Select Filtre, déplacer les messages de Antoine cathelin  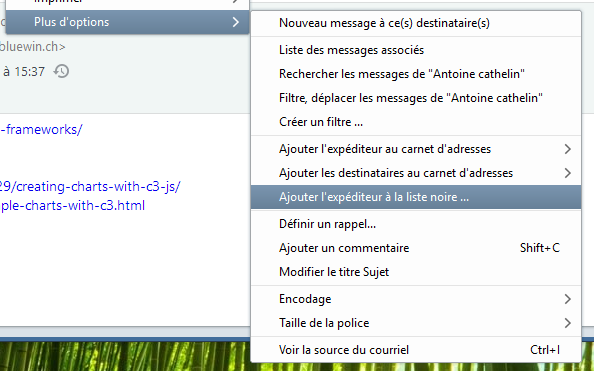(416, 98)
